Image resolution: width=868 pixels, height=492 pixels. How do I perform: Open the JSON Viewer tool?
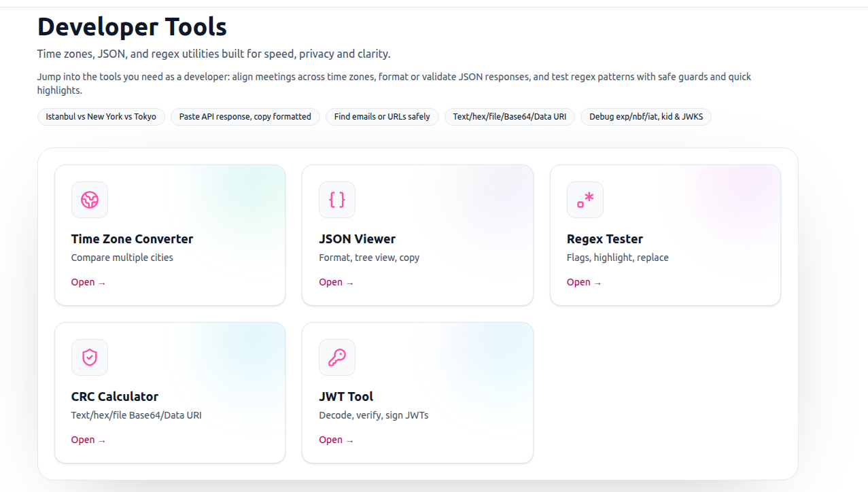336,282
